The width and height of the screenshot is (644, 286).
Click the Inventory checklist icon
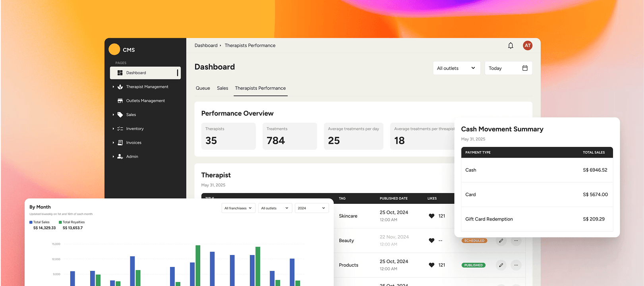coord(120,129)
